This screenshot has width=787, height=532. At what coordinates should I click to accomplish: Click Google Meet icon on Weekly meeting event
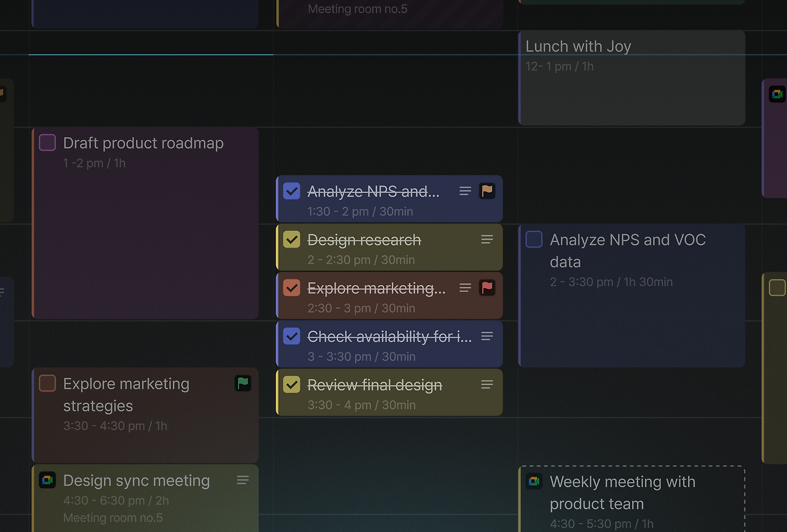(x=534, y=481)
